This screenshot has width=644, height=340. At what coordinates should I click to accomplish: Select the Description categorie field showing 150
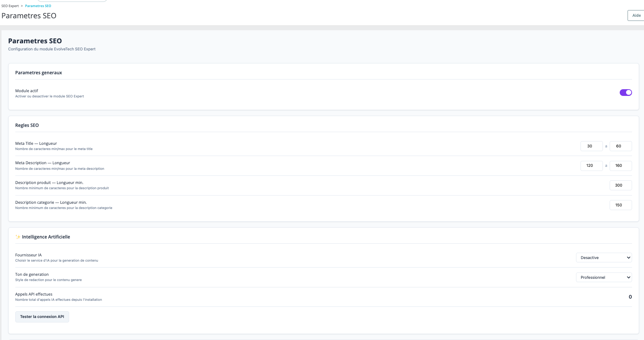tap(620, 205)
